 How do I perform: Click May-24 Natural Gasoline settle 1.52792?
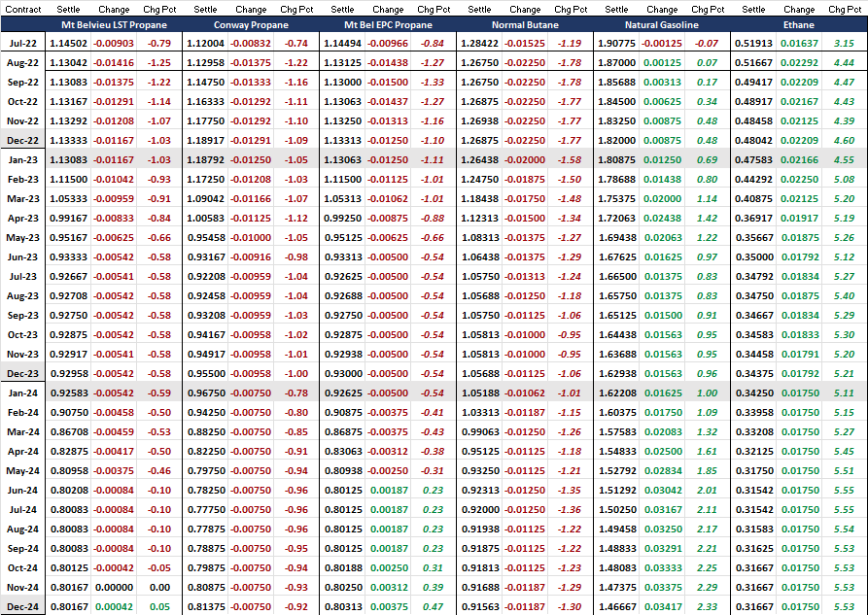[616, 471]
